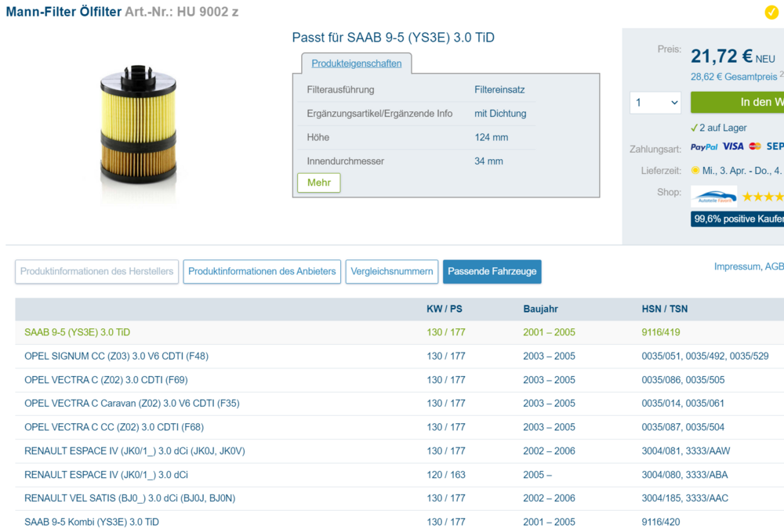Switch to Produktinformationen des Anbieters tab
The width and height of the screenshot is (784, 532).
[x=262, y=271]
